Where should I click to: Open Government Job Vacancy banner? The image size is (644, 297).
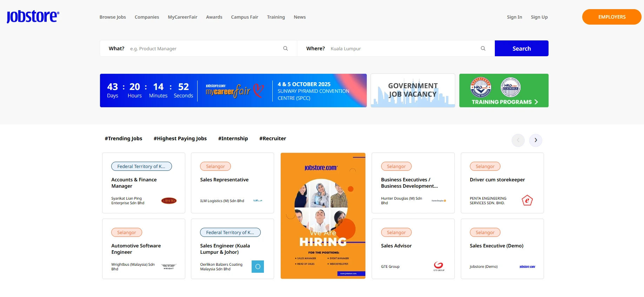[413, 90]
